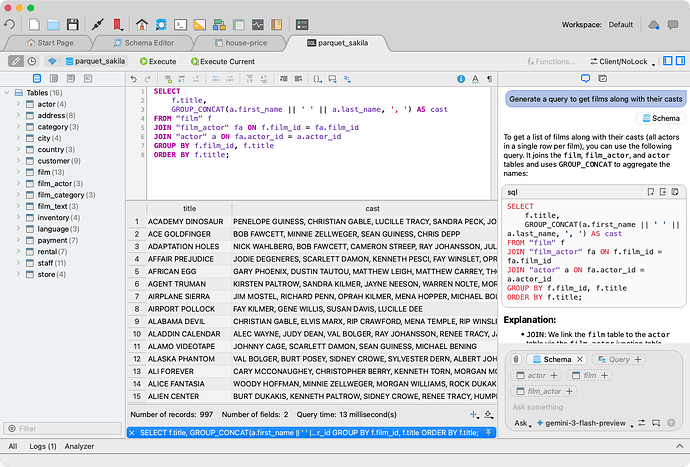Open the AI chat settings sliders icon

click(642, 423)
